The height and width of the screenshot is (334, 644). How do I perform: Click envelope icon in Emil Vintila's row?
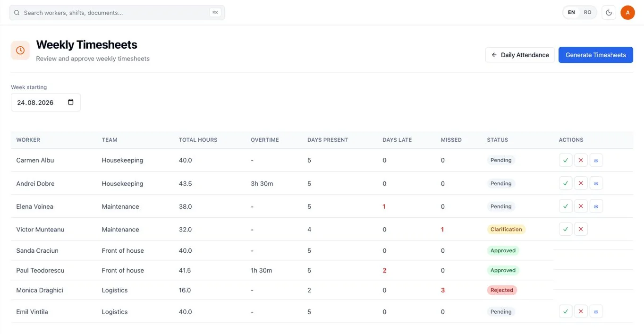coord(596,311)
